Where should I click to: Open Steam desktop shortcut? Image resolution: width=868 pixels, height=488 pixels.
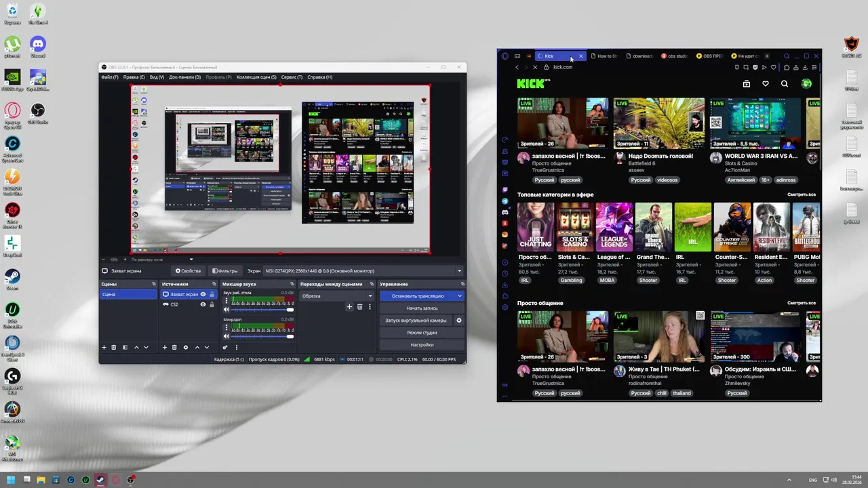12,279
